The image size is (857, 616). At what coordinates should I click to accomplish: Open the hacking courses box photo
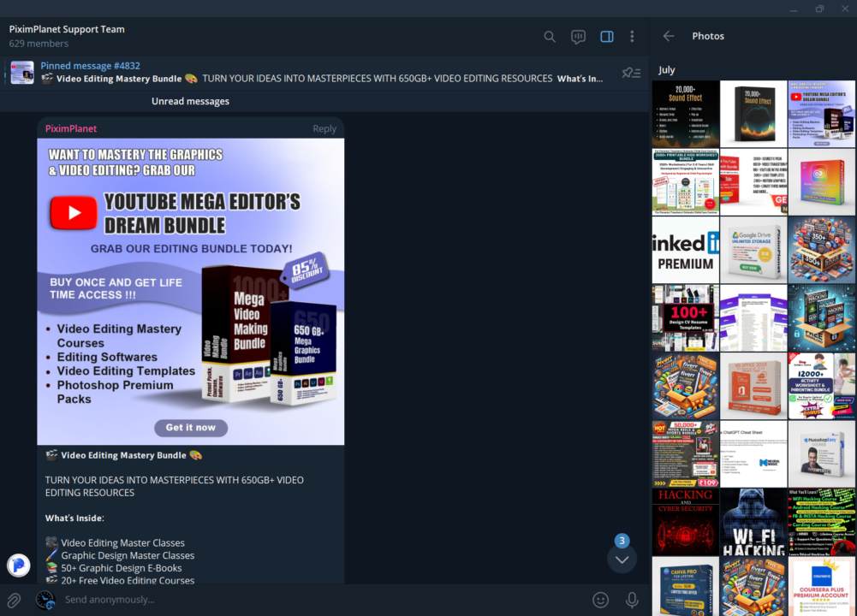pos(822,317)
